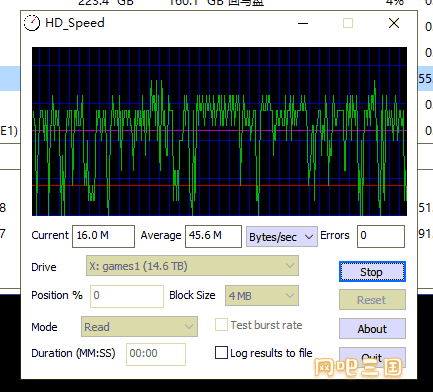Quit the HD_Speed application
Viewport: 433px width, 392px height.
pyautogui.click(x=372, y=357)
